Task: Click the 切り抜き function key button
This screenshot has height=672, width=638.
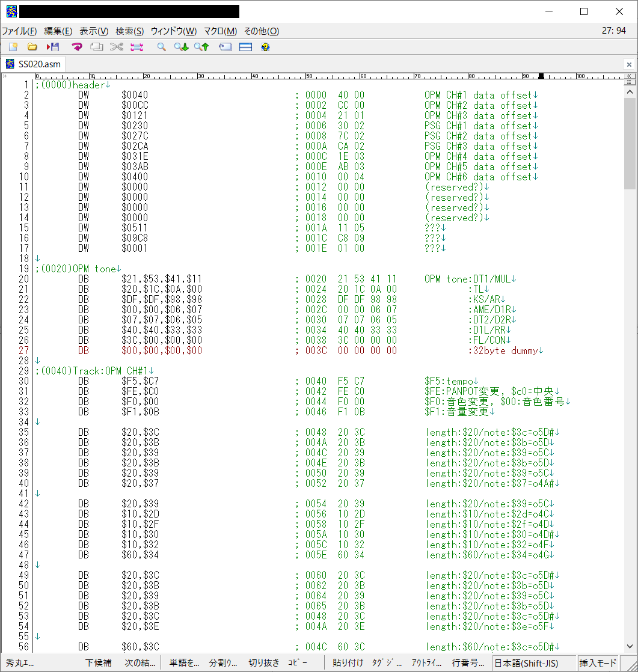Action: 264,662
